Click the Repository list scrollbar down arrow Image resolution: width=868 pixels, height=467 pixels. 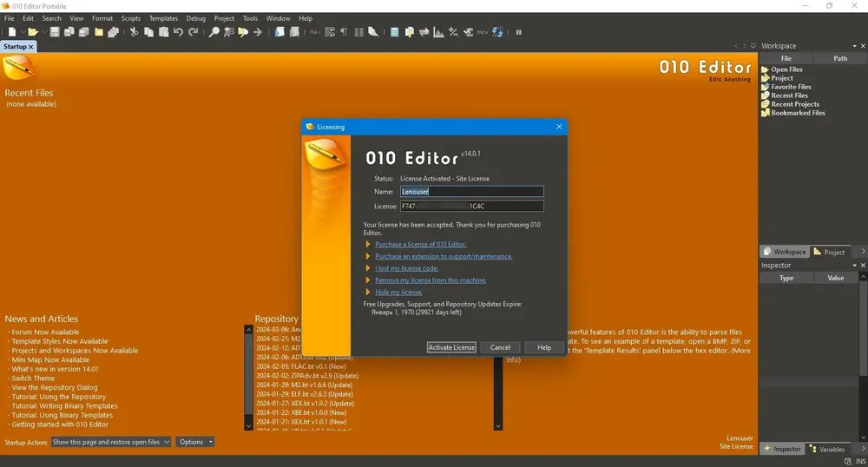click(248, 426)
